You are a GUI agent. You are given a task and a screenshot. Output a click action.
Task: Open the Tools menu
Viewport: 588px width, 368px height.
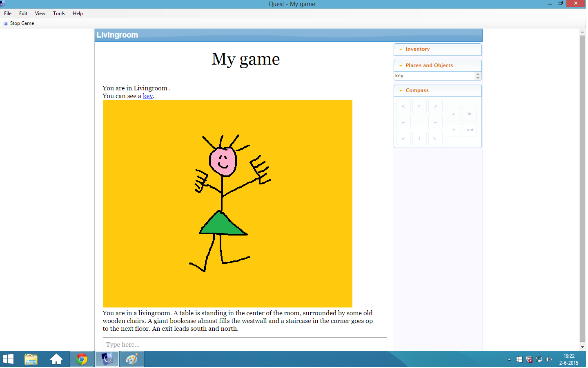pos(59,13)
